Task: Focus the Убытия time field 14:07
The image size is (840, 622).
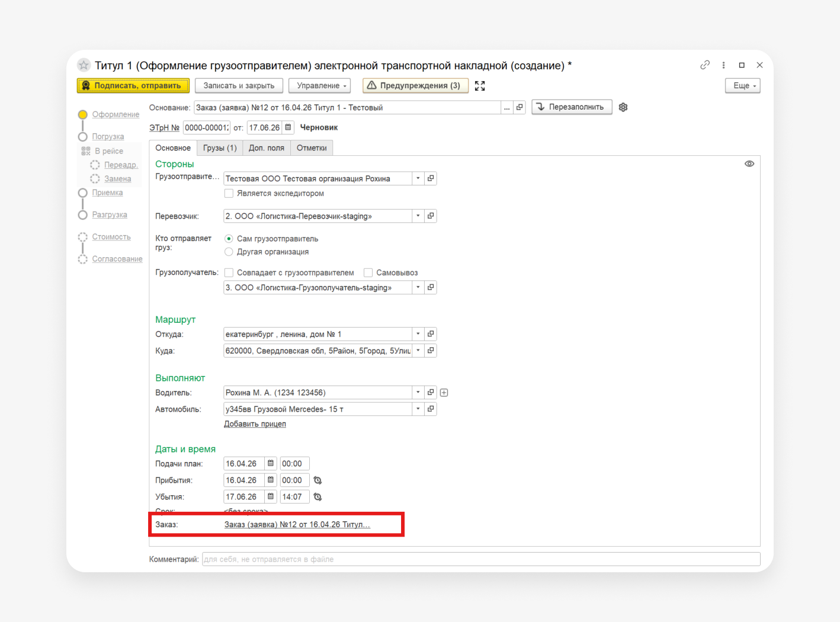Action: click(x=294, y=497)
